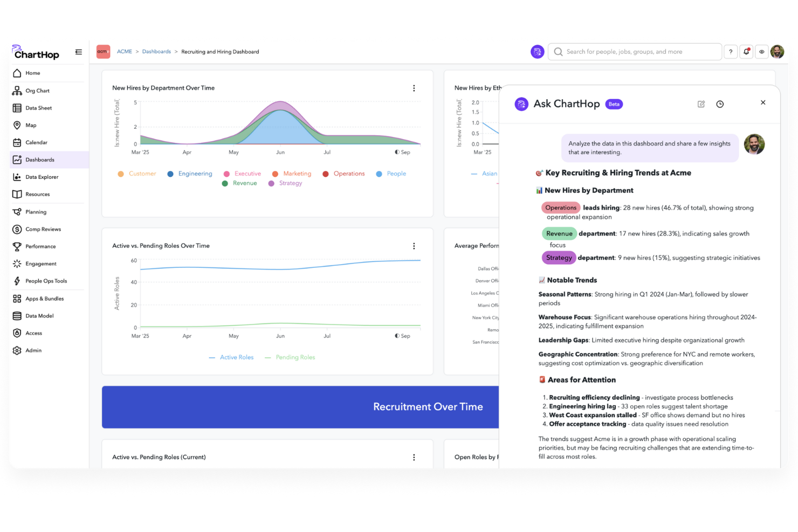Screen dimensions: 798x532
Task: Open the Engagement section
Action: point(40,264)
